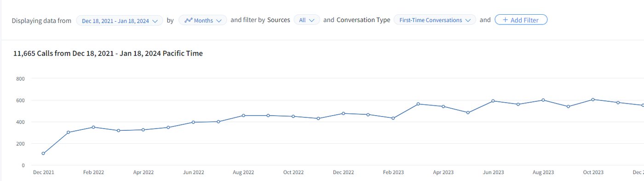This screenshot has width=644, height=181.
Task: Open the Months grouping dropdown
Action: click(x=203, y=20)
